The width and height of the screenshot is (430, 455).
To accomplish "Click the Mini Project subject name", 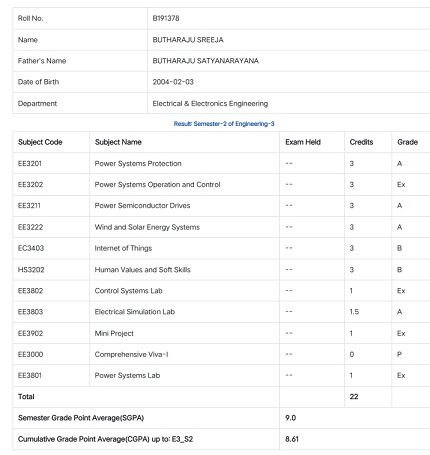I will (x=114, y=333).
